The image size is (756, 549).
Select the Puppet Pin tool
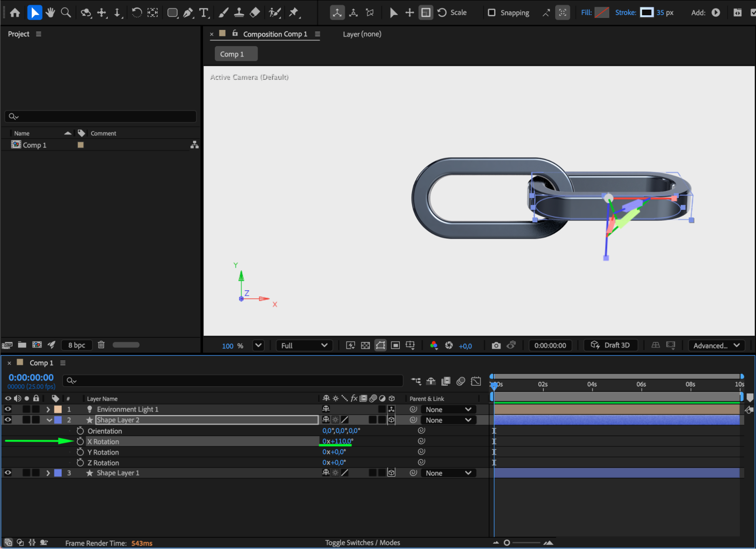(294, 12)
